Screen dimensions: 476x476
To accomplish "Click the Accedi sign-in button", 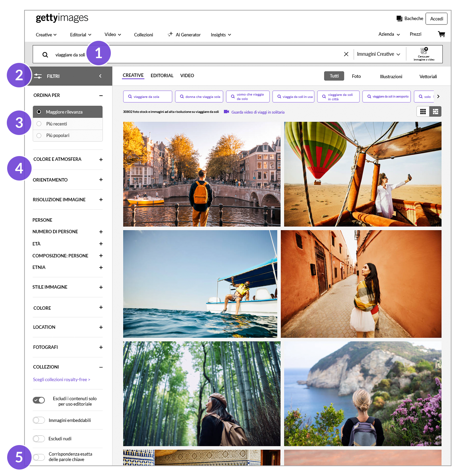I will tap(436, 19).
